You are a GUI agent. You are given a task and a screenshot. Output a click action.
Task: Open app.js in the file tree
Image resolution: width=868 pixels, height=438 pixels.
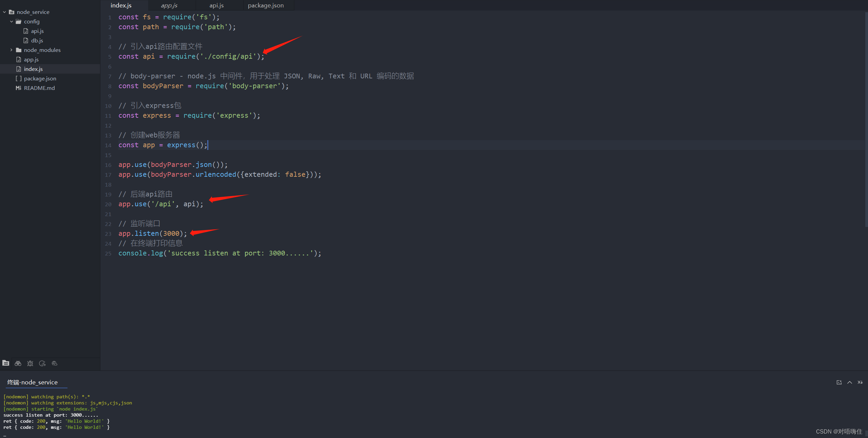31,59
